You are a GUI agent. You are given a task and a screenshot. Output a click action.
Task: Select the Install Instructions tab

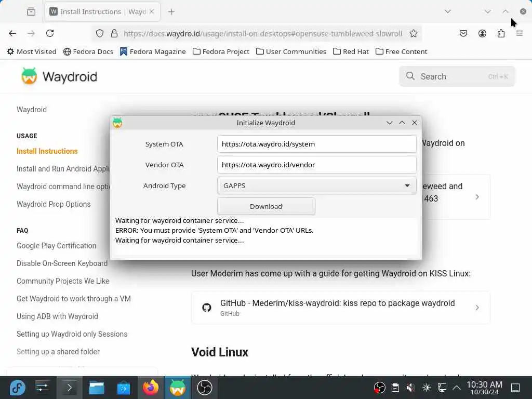102,11
